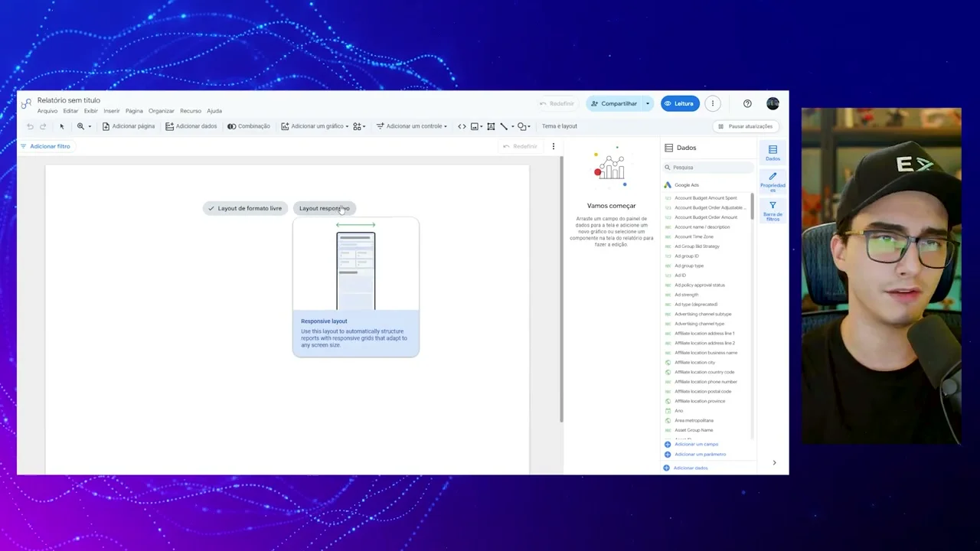This screenshot has width=980, height=551.
Task: Select the Account Time Zone field
Action: 694,236
